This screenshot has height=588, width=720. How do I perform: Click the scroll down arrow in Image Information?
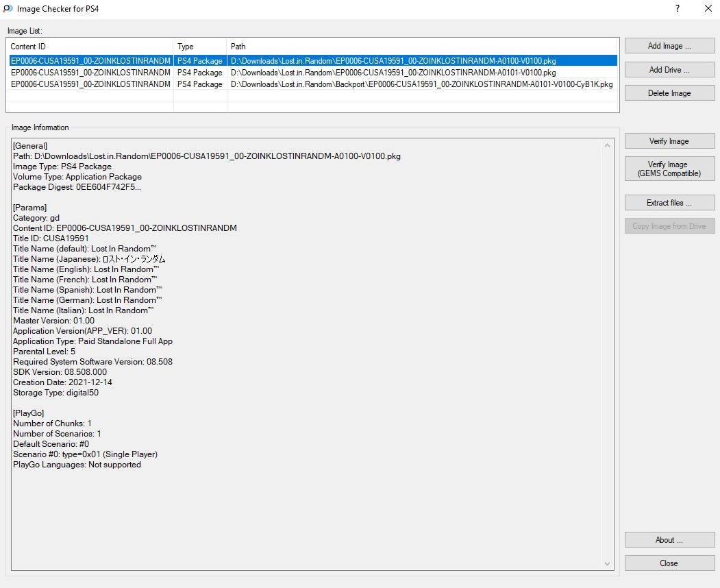point(607,563)
